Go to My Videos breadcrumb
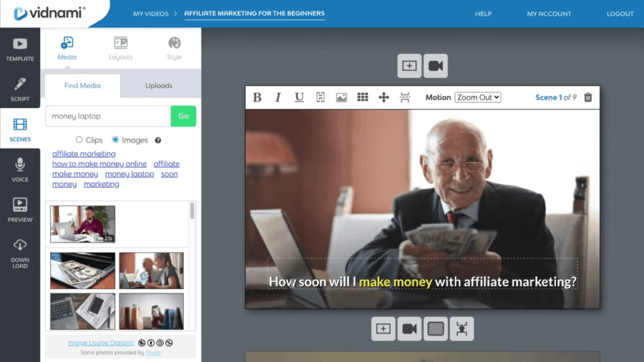This screenshot has width=644, height=362. [151, 14]
